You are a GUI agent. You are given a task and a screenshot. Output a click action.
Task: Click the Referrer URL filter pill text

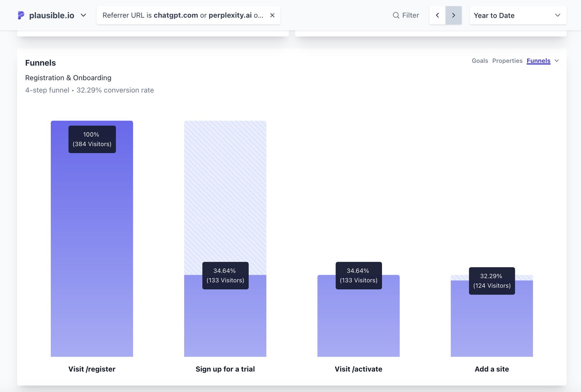[182, 15]
